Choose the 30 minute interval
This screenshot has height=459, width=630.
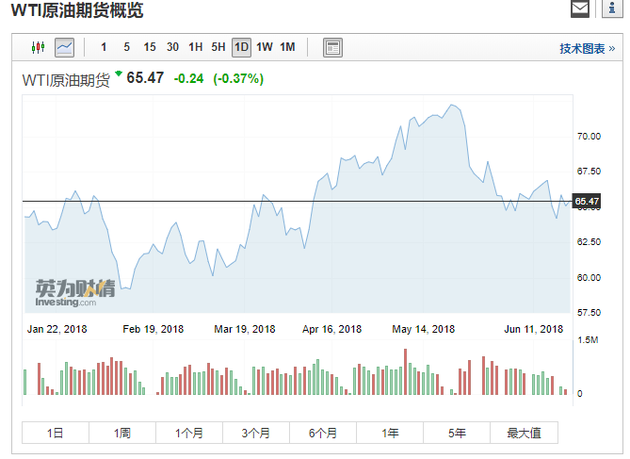173,47
